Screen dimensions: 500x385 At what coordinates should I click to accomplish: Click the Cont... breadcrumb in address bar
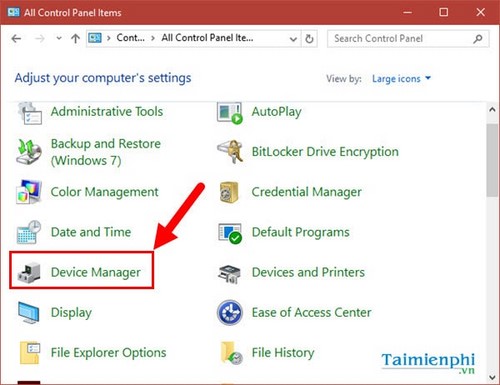pos(130,38)
